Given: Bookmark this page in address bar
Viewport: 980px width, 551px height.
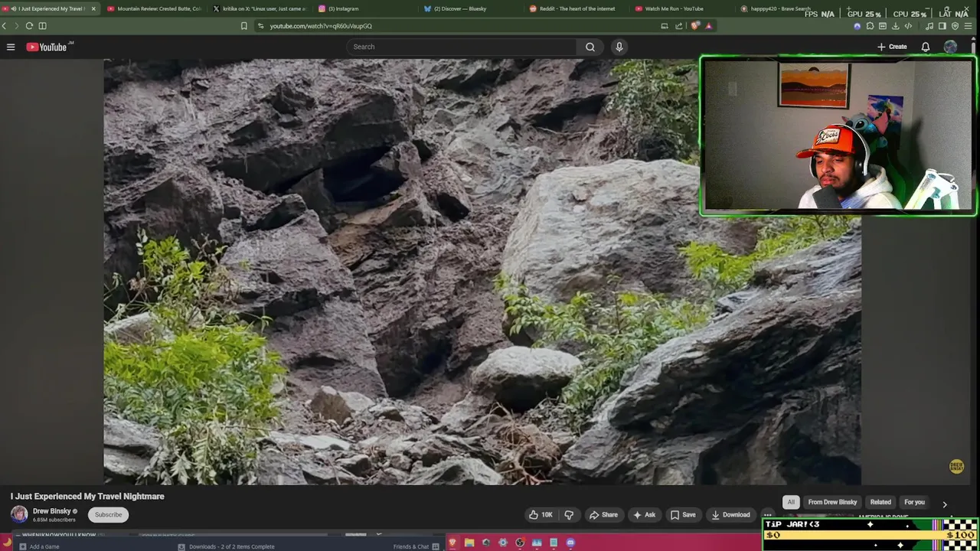Looking at the screenshot, I should coord(244,26).
